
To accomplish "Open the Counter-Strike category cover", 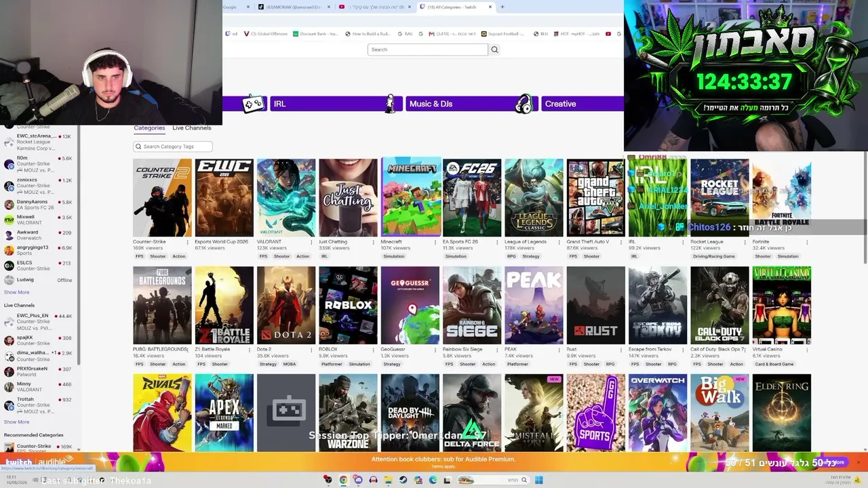I will 162,198.
